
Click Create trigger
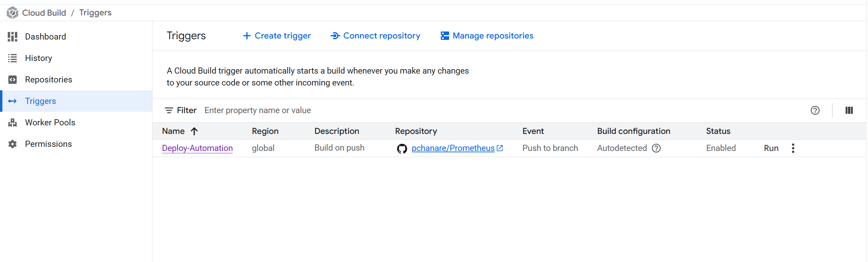pos(277,36)
